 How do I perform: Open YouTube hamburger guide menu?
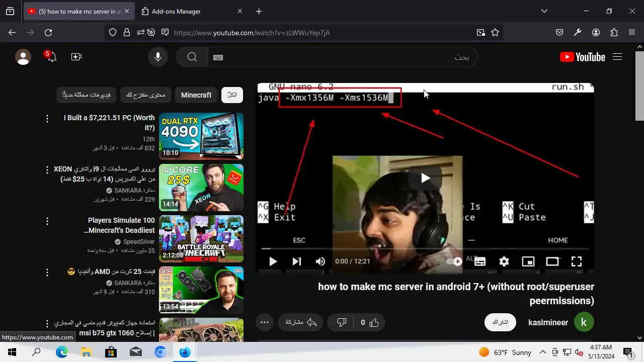(x=617, y=57)
